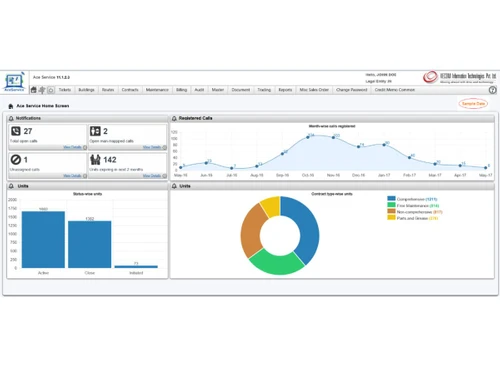Image resolution: width=500 pixels, height=375 pixels.
Task: Open the Audit menu
Action: pos(199,90)
